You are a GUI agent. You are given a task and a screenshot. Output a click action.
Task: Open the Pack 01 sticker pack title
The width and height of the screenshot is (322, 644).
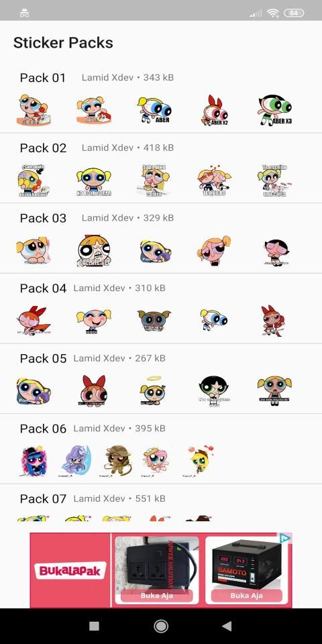click(43, 78)
